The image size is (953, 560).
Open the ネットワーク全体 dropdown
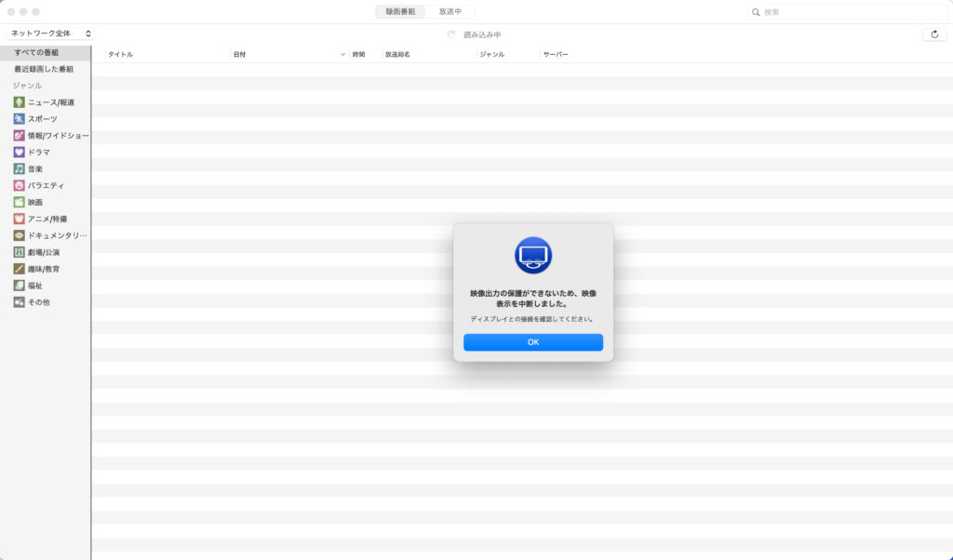tap(50, 33)
